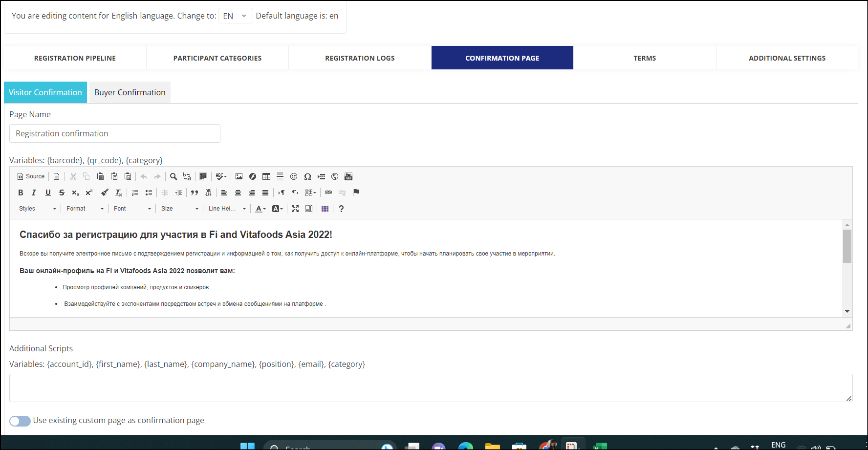Click the IFrame globe icon
The width and height of the screenshot is (868, 450).
(335, 176)
